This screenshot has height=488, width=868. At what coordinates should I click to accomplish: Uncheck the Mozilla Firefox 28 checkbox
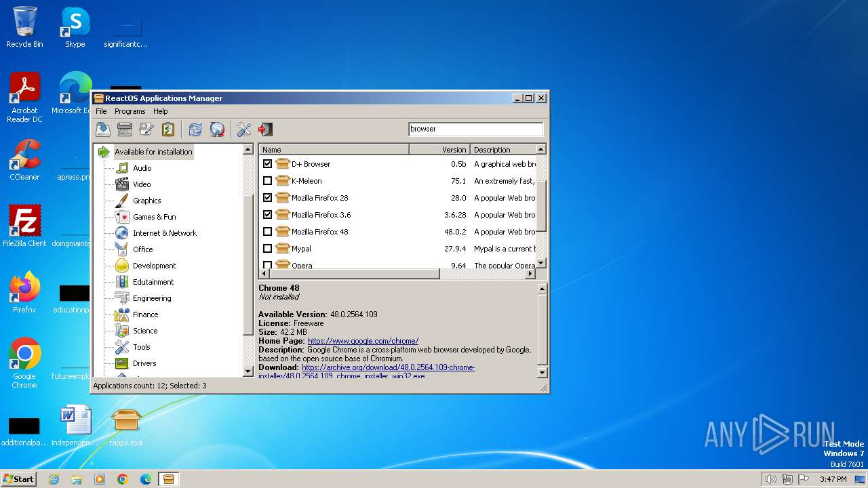pos(267,198)
